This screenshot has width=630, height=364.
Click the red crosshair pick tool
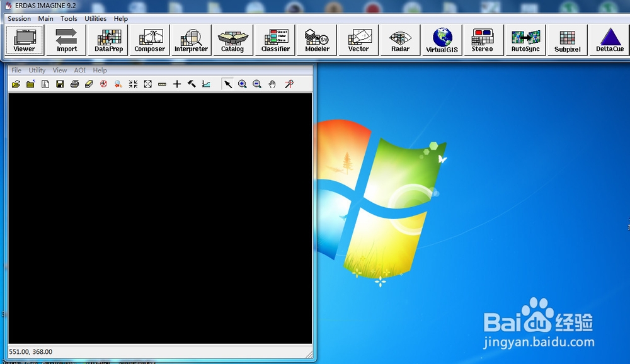[x=289, y=84]
